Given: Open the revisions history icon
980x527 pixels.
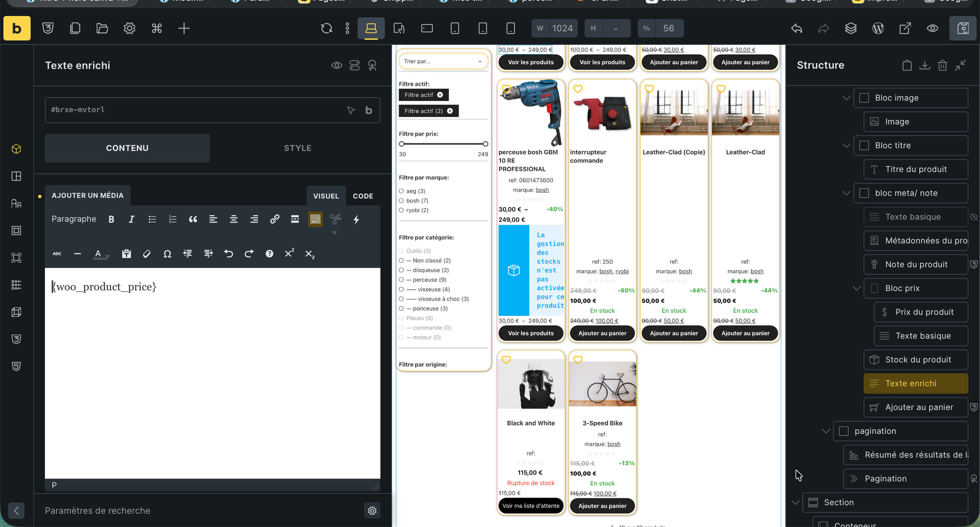Looking at the screenshot, I should (327, 29).
